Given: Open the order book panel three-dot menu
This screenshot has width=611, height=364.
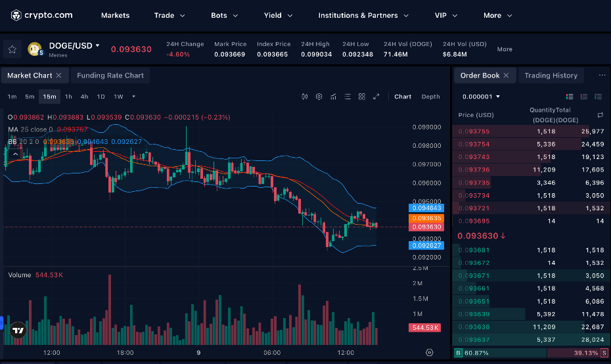Looking at the screenshot, I should (602, 75).
